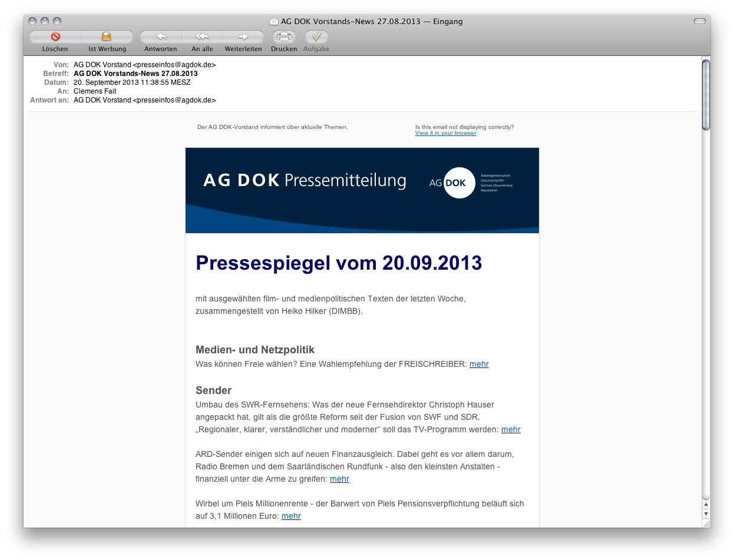734x560 pixels.
Task: Click the date '20. September 2013 11:38:55 MESZ'
Action: point(132,82)
